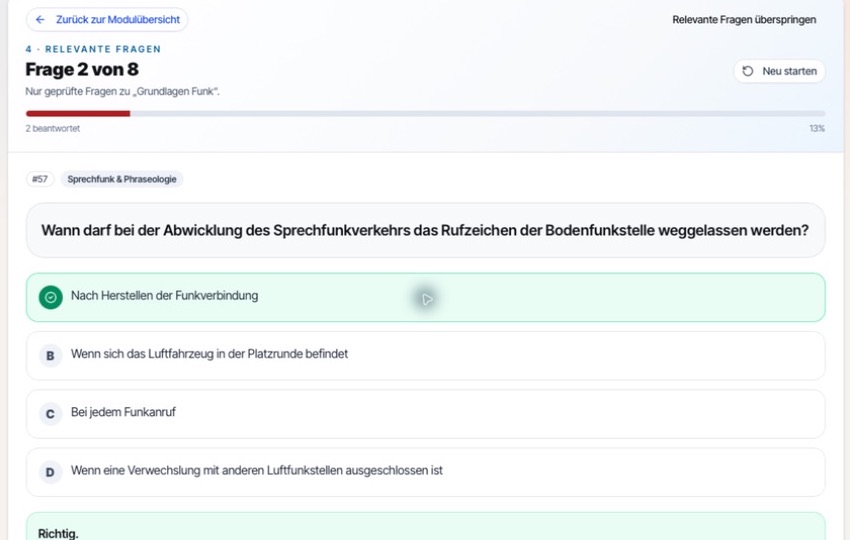Click the 4 · Relevante Fragen section label
Viewport: 850px width, 540px height.
click(x=93, y=49)
